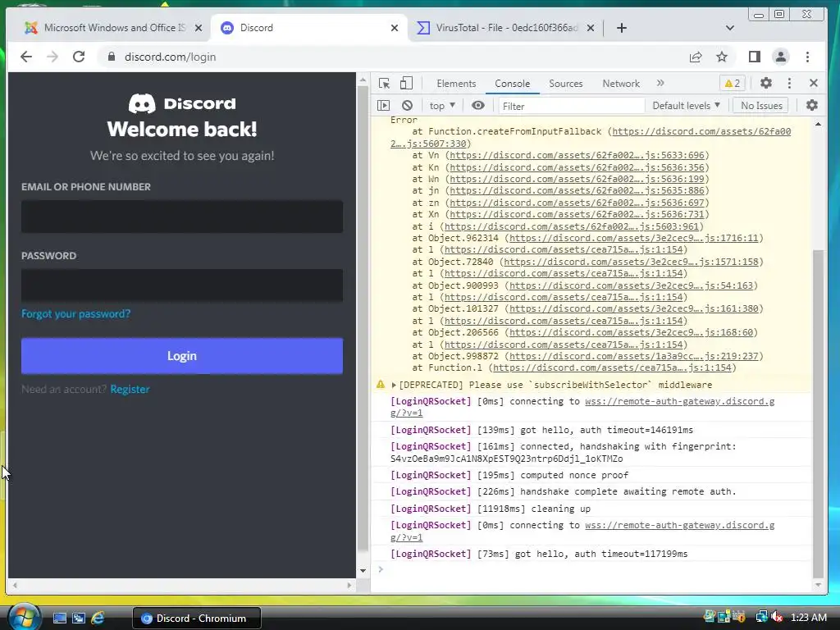This screenshot has height=630, width=840.
Task: Open the Windows Start orb
Action: 24,617
